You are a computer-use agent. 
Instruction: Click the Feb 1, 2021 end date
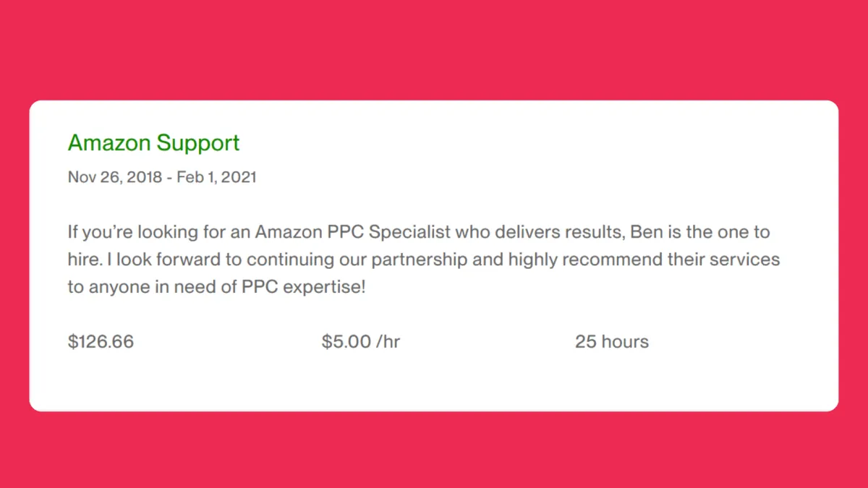click(216, 177)
